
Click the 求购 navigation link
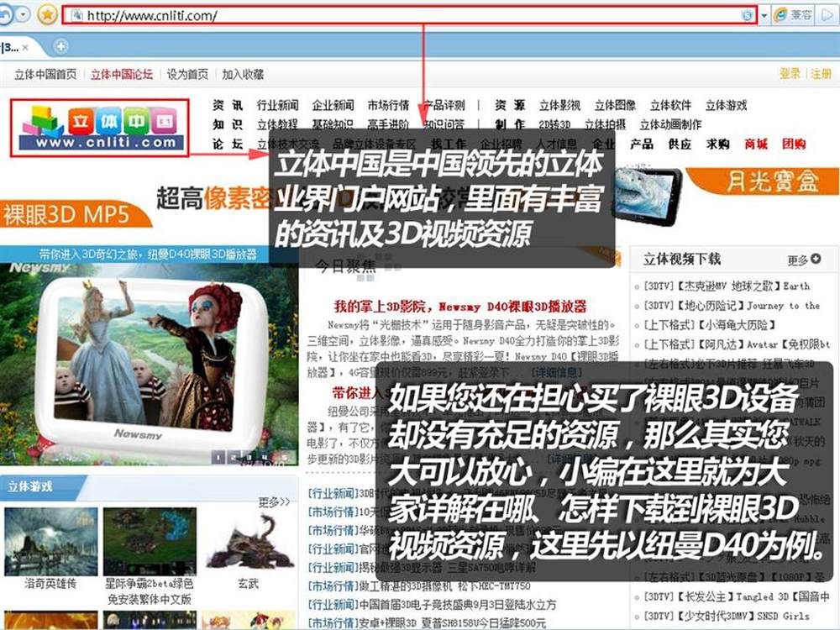click(718, 144)
